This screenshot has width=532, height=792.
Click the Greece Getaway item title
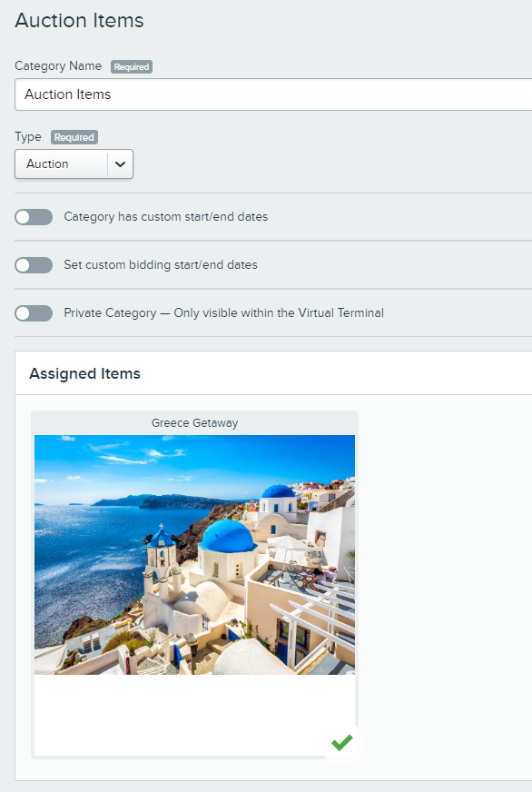195,422
